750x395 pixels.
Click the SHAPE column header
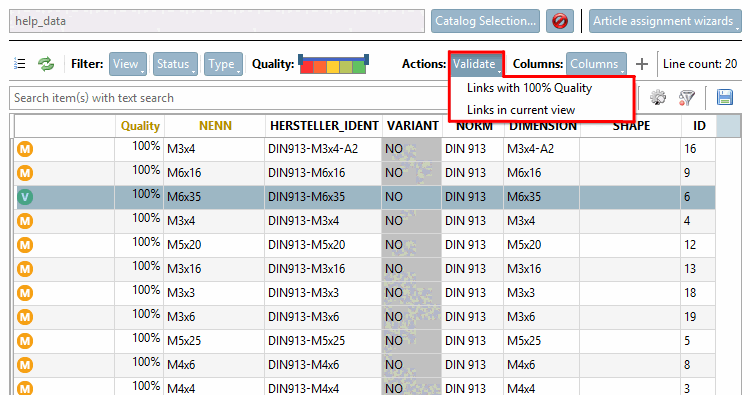(631, 126)
